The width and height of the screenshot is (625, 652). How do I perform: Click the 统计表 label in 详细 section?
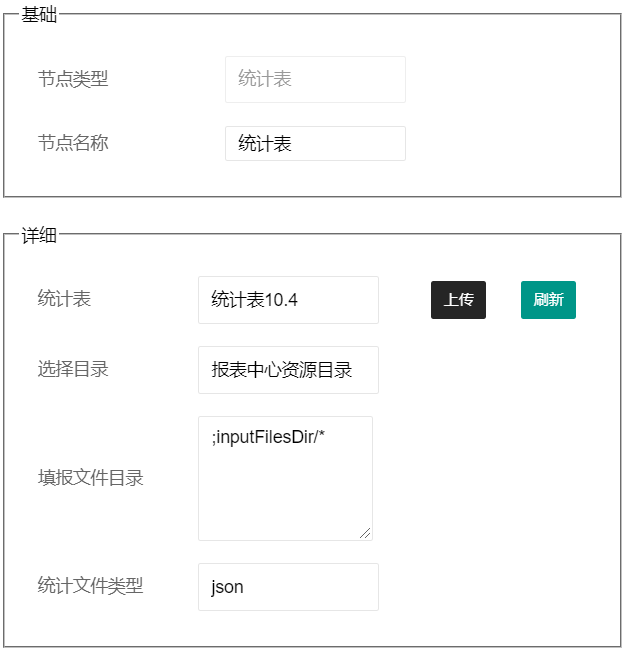(x=64, y=299)
